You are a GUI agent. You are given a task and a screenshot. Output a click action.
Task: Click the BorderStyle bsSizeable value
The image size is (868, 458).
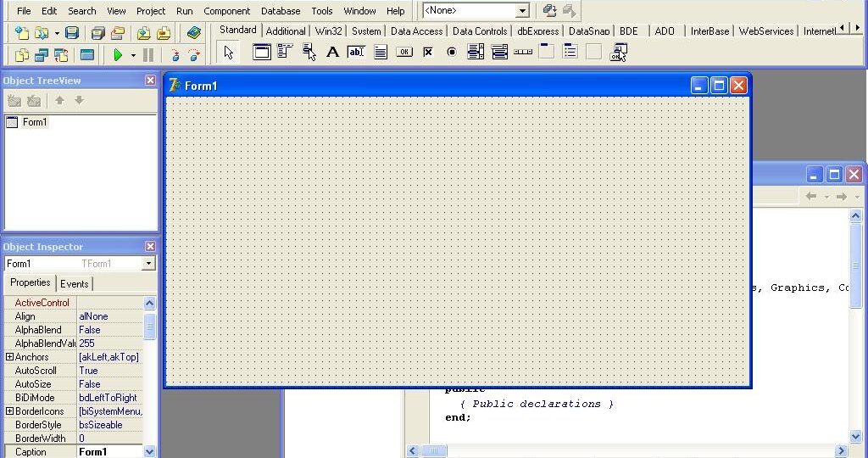[110, 425]
